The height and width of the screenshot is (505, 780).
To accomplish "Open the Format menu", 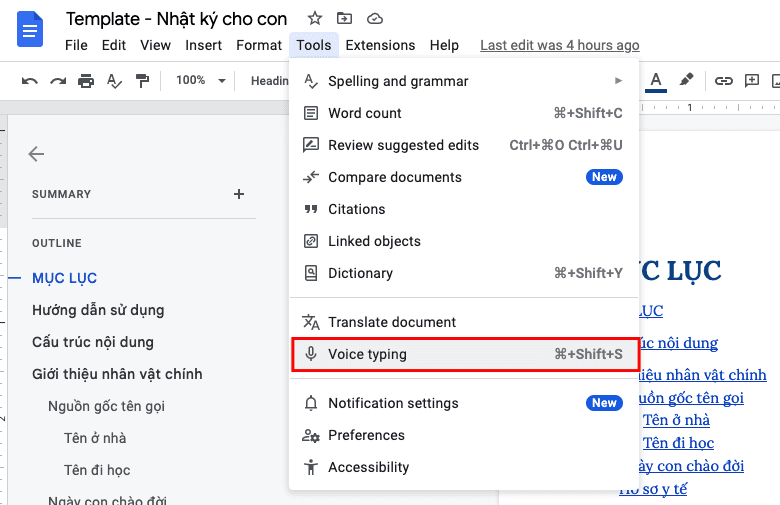I will coord(259,45).
